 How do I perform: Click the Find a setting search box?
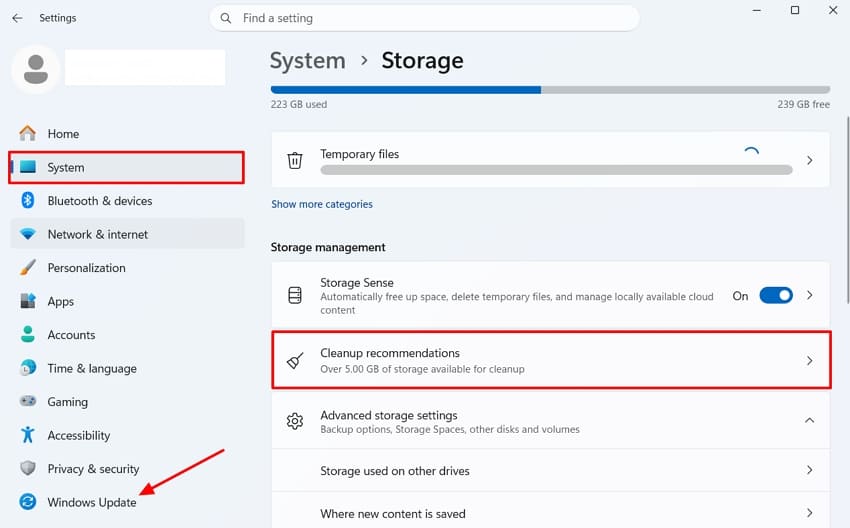[424, 18]
